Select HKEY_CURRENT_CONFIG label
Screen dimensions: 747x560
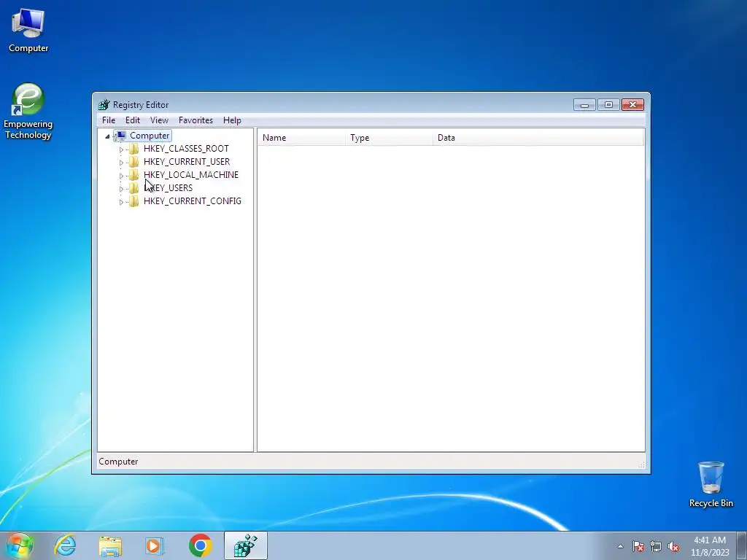point(192,201)
